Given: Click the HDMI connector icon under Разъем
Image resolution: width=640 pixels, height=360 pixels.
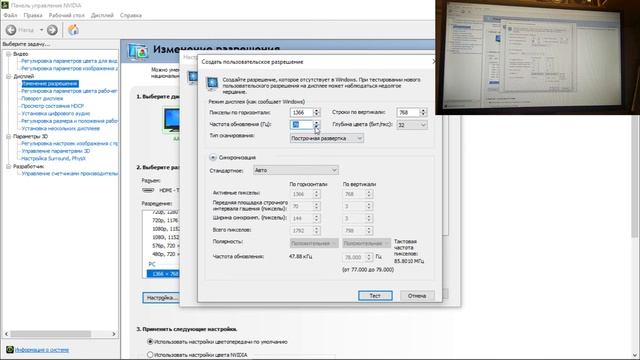Looking at the screenshot, I should point(148,190).
